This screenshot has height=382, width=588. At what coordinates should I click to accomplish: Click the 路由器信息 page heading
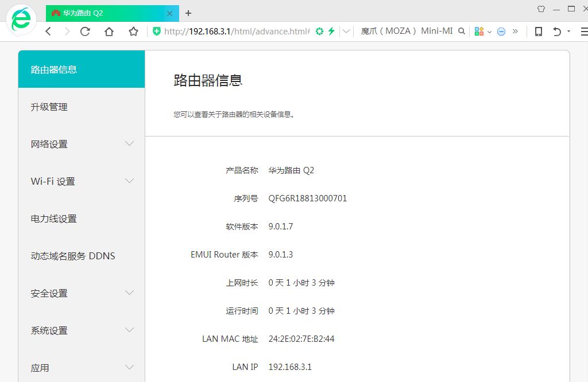click(x=208, y=80)
